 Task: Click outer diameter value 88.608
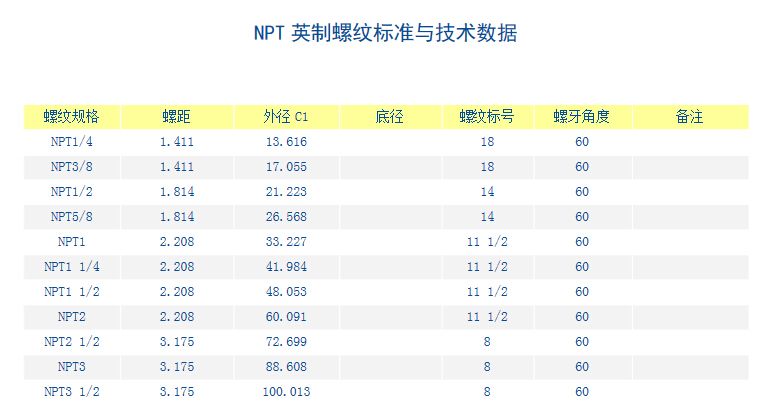[286, 367]
